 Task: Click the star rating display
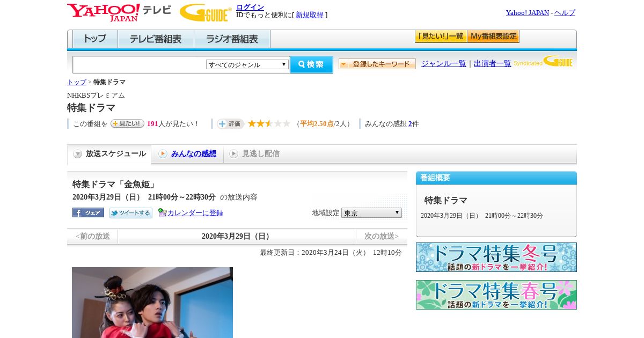269,123
